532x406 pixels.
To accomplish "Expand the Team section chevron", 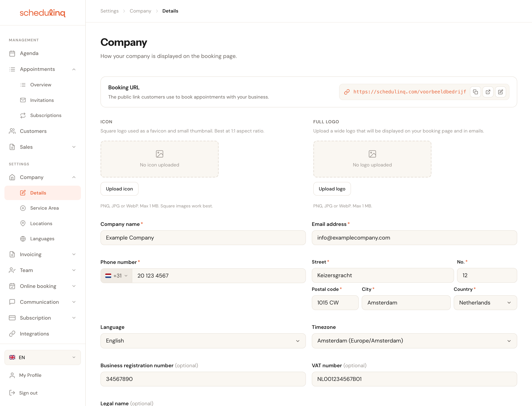I will [74, 270].
